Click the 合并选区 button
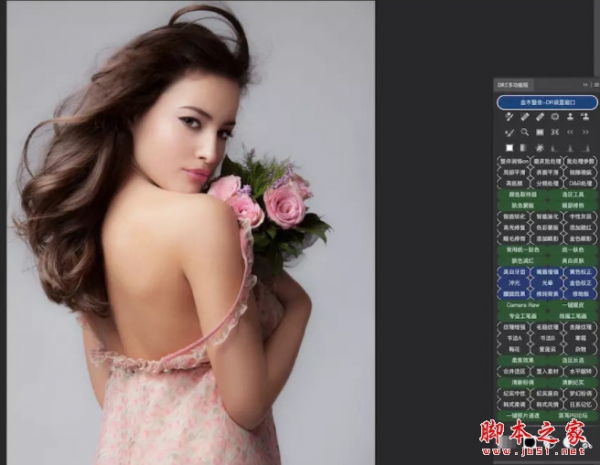The width and height of the screenshot is (600, 465). [514, 372]
